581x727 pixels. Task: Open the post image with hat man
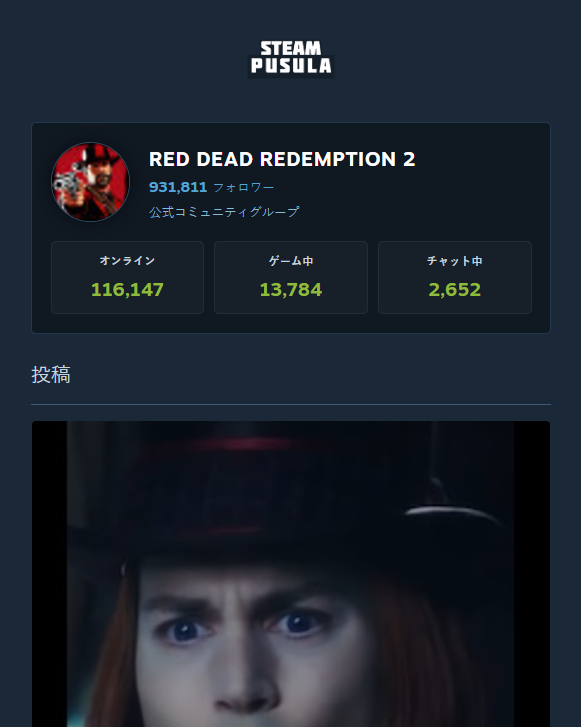tap(291, 574)
